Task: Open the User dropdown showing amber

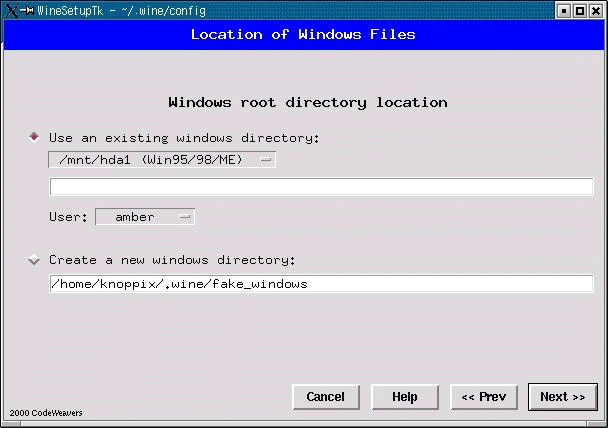Action: (145, 217)
